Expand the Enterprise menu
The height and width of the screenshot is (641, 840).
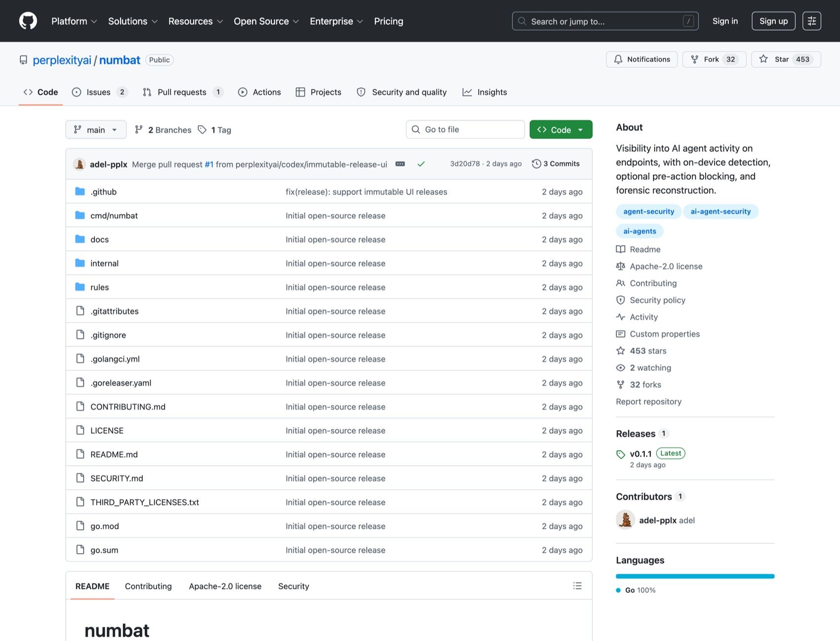click(x=336, y=21)
